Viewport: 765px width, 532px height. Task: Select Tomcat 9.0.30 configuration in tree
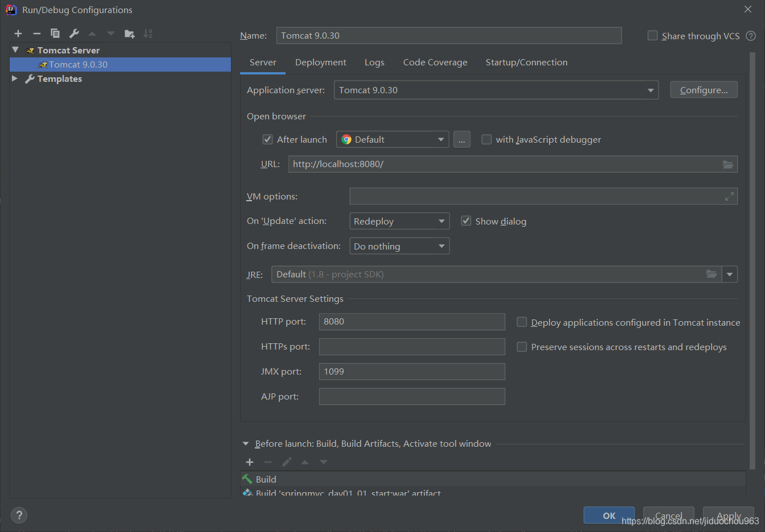pyautogui.click(x=120, y=64)
